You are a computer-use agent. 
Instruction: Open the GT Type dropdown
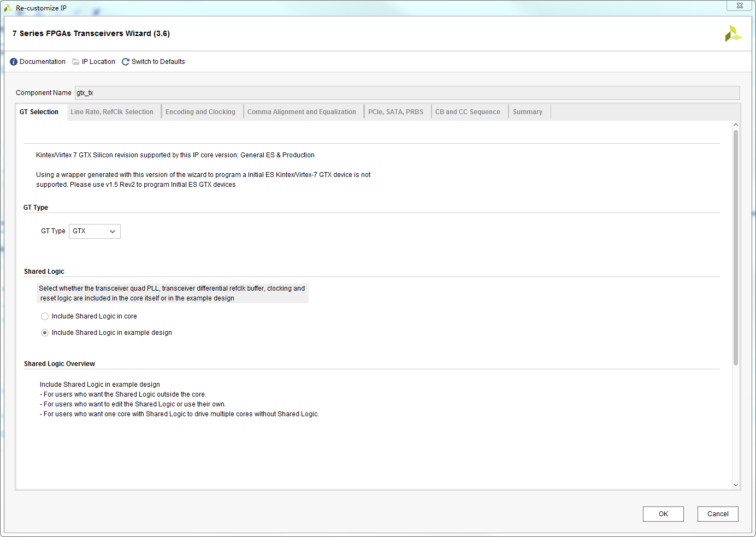[x=94, y=231]
